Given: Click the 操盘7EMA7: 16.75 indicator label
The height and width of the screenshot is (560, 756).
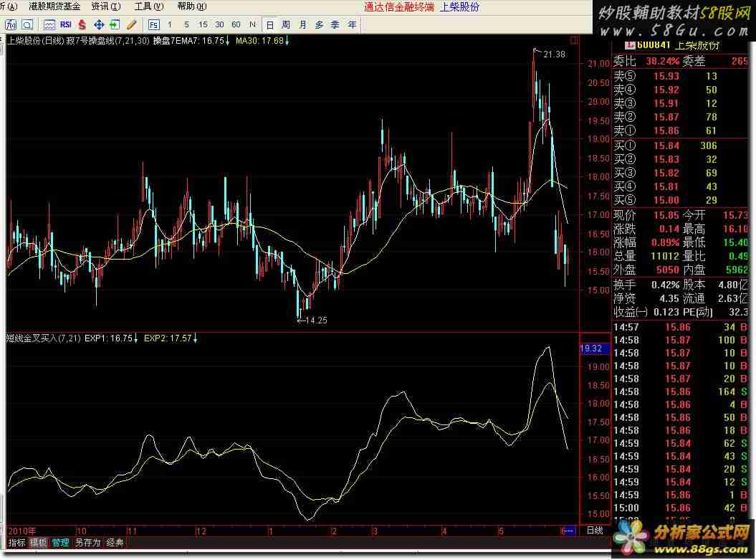Looking at the screenshot, I should coord(191,41).
